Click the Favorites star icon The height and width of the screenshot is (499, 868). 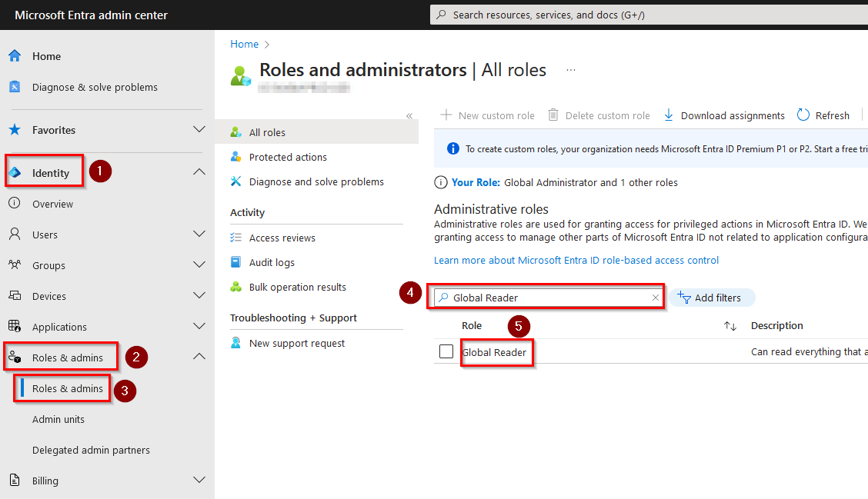click(15, 130)
